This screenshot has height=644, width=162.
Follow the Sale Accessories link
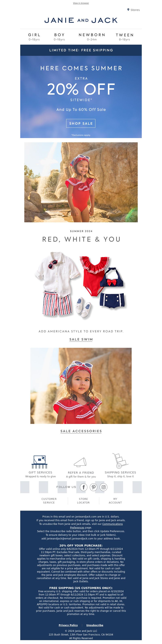(x=81, y=431)
